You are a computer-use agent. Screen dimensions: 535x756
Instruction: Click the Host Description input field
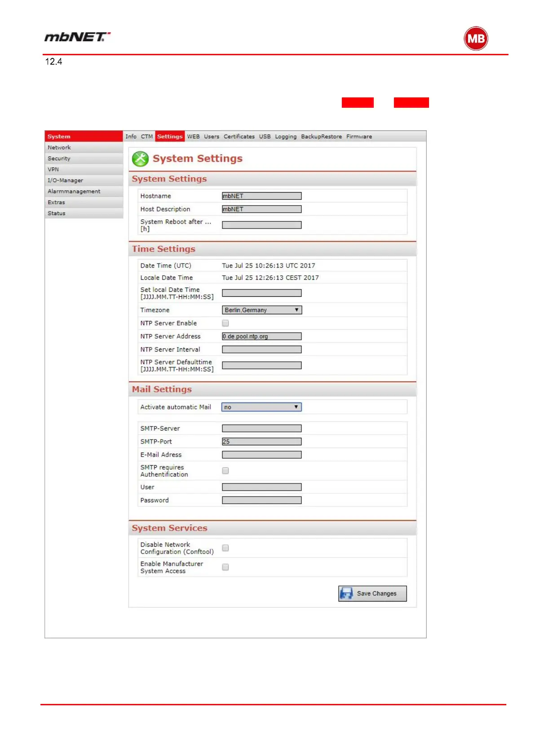coord(262,209)
